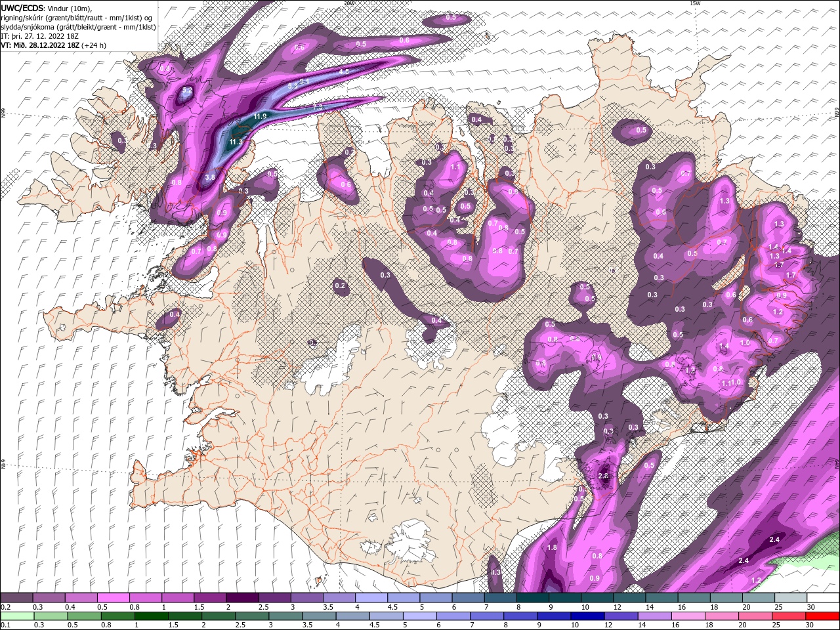Viewport: 840px width, 630px height.
Task: Click the 5.3 precipitation value on the map
Action: [x=293, y=87]
